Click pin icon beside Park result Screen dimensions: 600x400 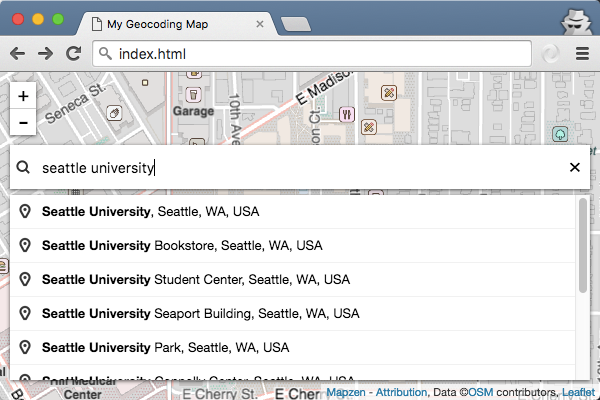click(25, 348)
